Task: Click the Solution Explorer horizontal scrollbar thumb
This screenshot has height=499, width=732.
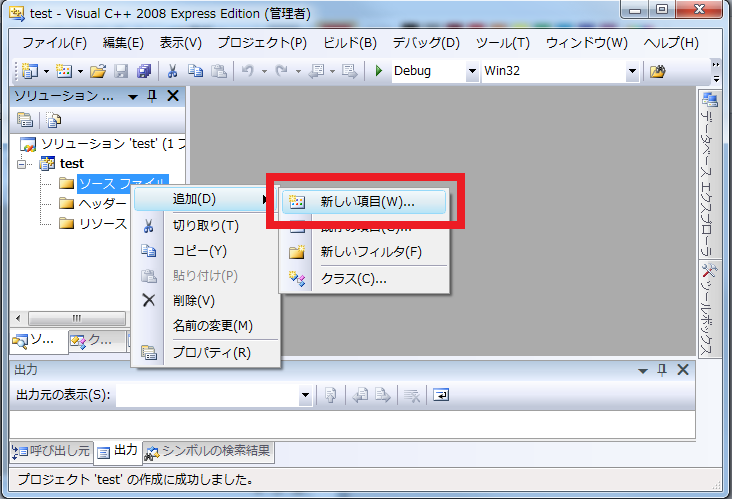Action: click(x=77, y=318)
